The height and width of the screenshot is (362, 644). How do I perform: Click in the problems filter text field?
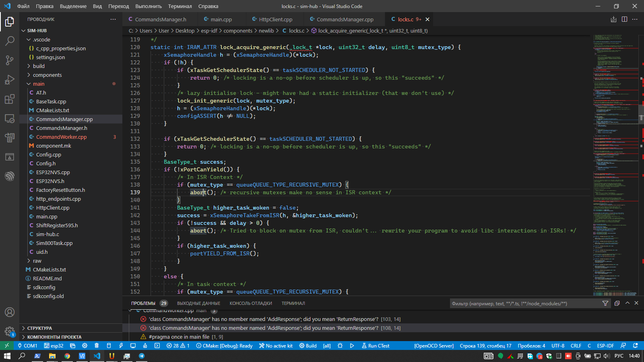click(523, 303)
